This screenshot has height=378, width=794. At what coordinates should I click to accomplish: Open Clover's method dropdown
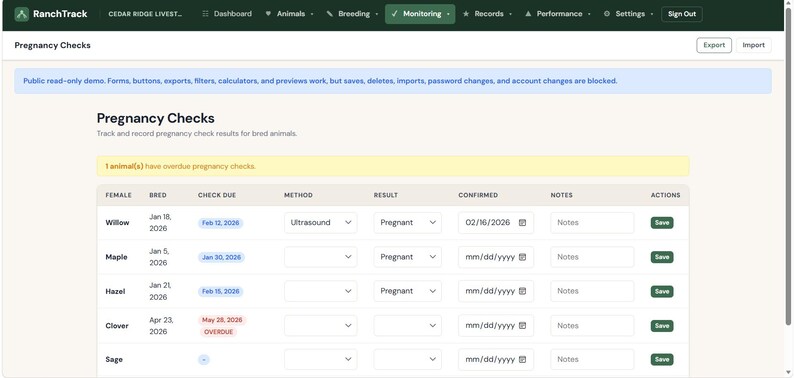[x=321, y=325]
